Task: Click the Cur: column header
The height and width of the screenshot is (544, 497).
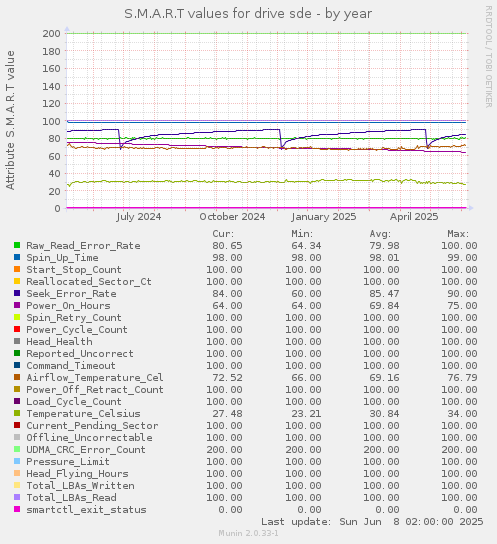Action: click(x=223, y=234)
